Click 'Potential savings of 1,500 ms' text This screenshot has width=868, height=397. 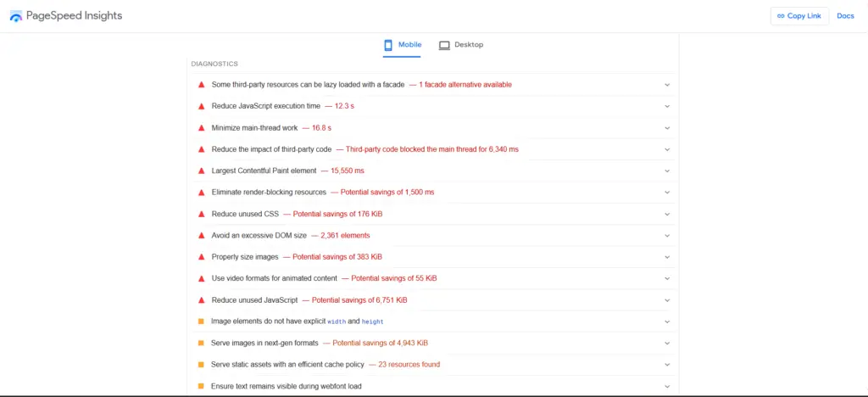click(387, 192)
